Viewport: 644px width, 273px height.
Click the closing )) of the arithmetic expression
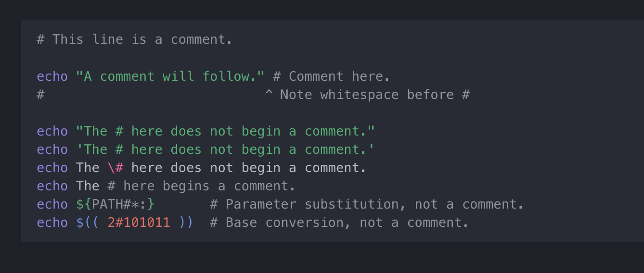point(186,223)
